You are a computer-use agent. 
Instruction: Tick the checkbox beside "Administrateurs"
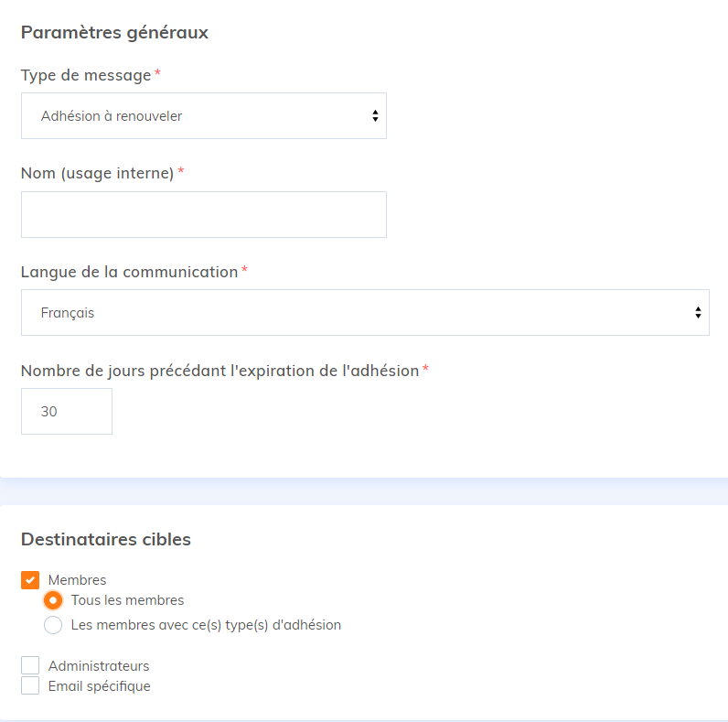point(30,666)
